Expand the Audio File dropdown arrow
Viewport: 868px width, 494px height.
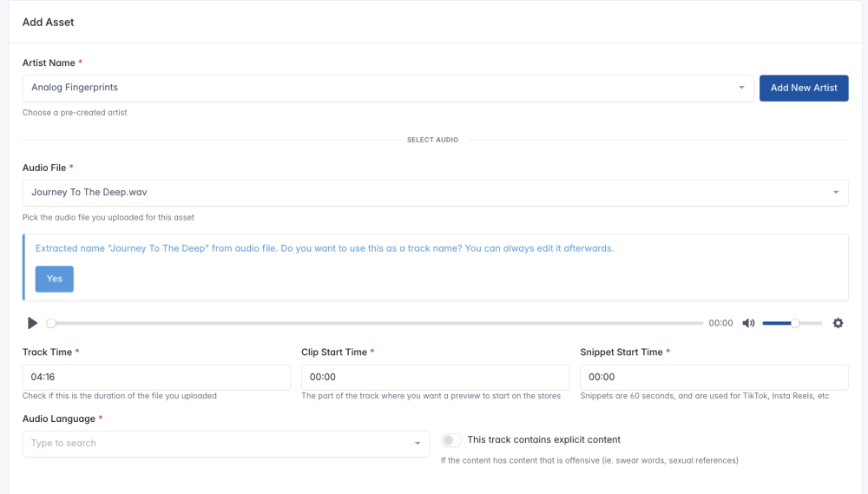pos(836,193)
